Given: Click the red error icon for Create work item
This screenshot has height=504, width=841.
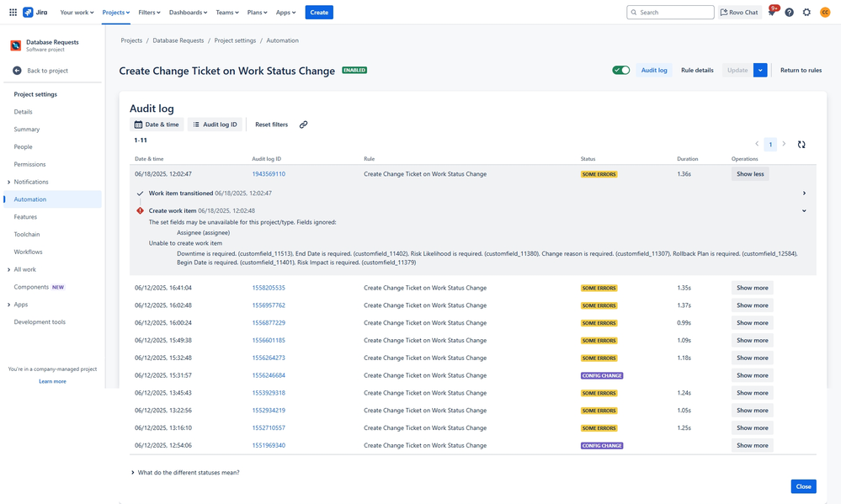Looking at the screenshot, I should [x=140, y=210].
